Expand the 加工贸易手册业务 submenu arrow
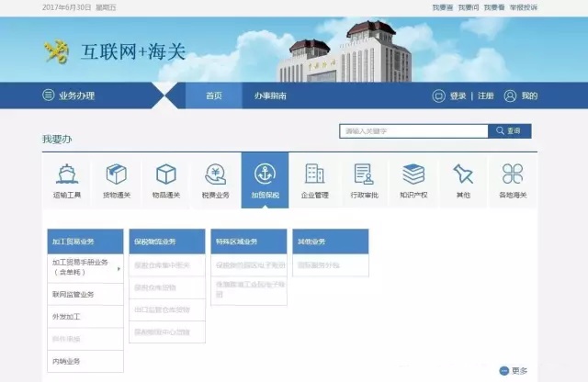Viewport: 588px width, 382px height. click(119, 269)
